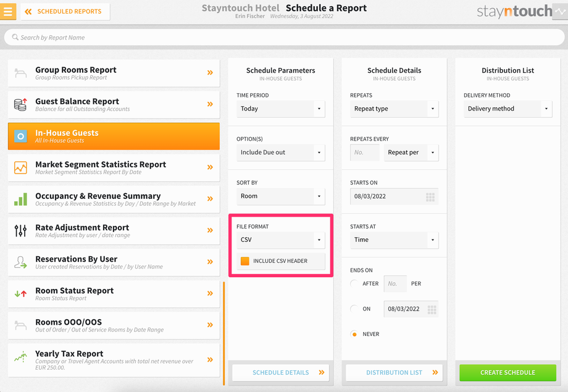568x392 pixels.
Task: Click the Yearly Tax Report double-chevron
Action: [210, 360]
